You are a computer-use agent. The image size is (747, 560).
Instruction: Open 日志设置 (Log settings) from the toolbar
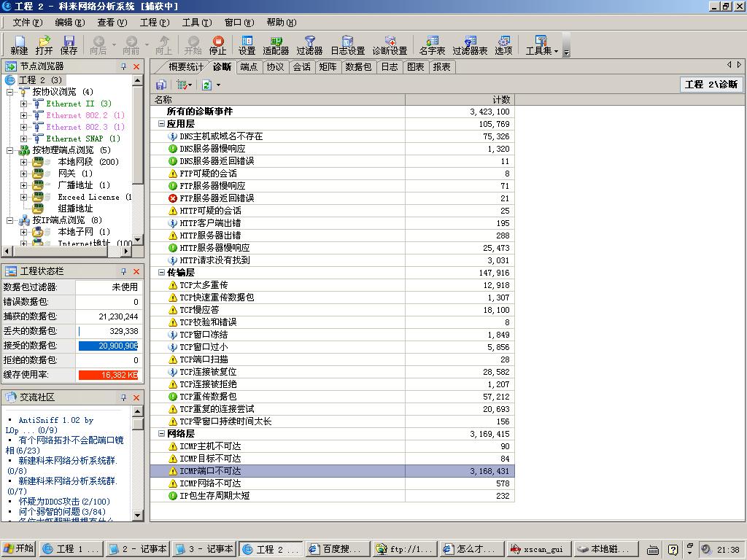pos(347,45)
